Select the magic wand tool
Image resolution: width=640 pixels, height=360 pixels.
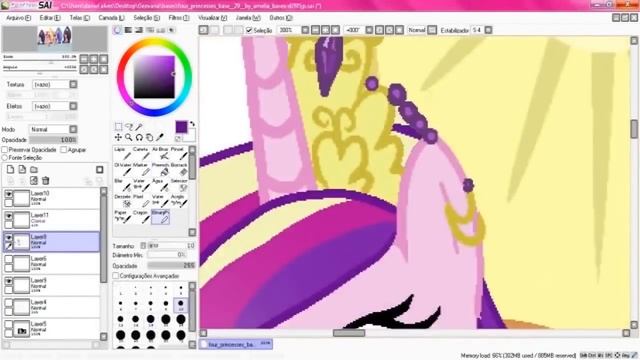click(x=139, y=127)
